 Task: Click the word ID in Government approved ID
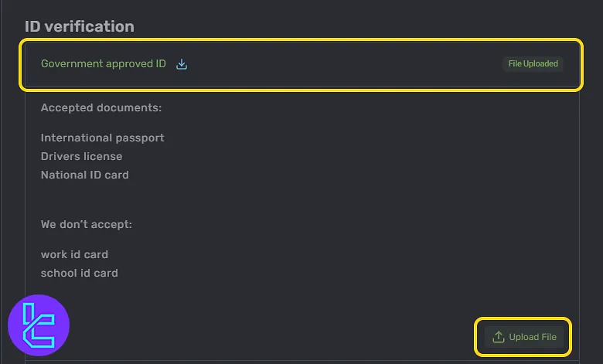tap(161, 63)
